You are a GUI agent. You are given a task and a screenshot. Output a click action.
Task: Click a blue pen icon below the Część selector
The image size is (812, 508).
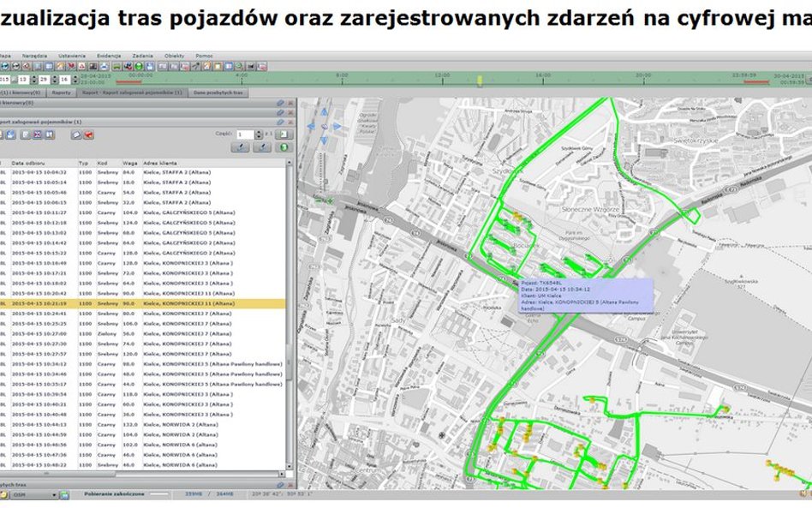239,147
